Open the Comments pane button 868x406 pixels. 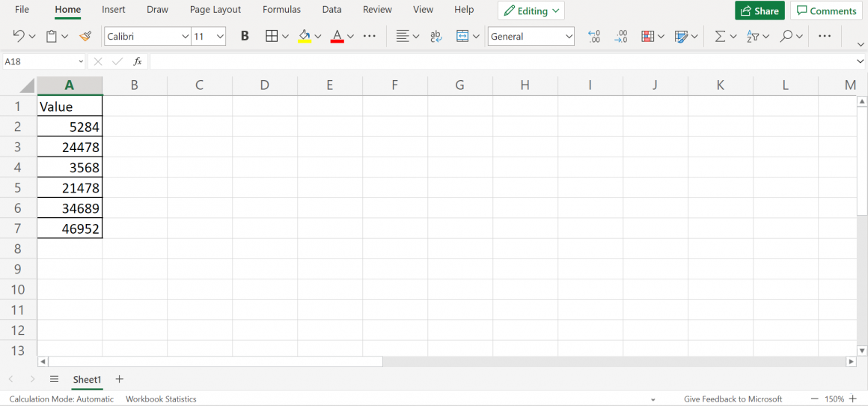click(x=826, y=10)
